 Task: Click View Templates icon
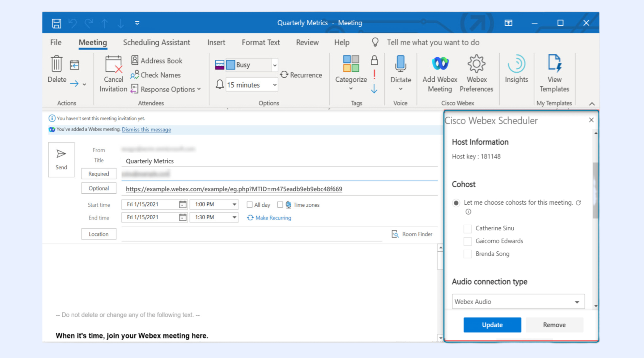(554, 63)
